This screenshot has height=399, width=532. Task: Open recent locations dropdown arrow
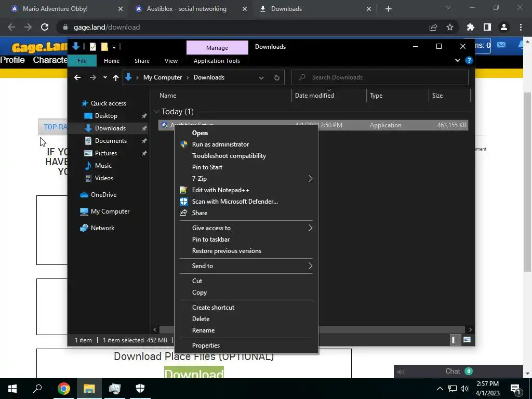tap(105, 77)
